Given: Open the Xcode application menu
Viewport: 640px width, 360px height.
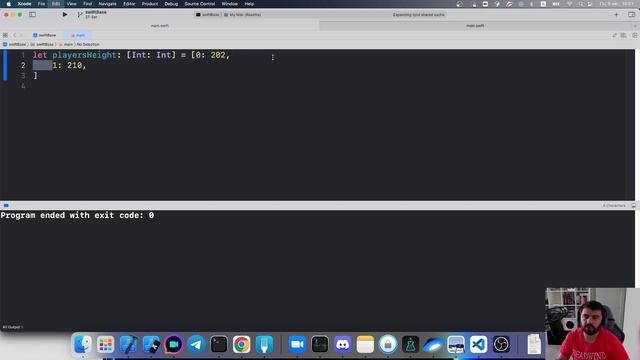Looking at the screenshot, I should [x=24, y=4].
